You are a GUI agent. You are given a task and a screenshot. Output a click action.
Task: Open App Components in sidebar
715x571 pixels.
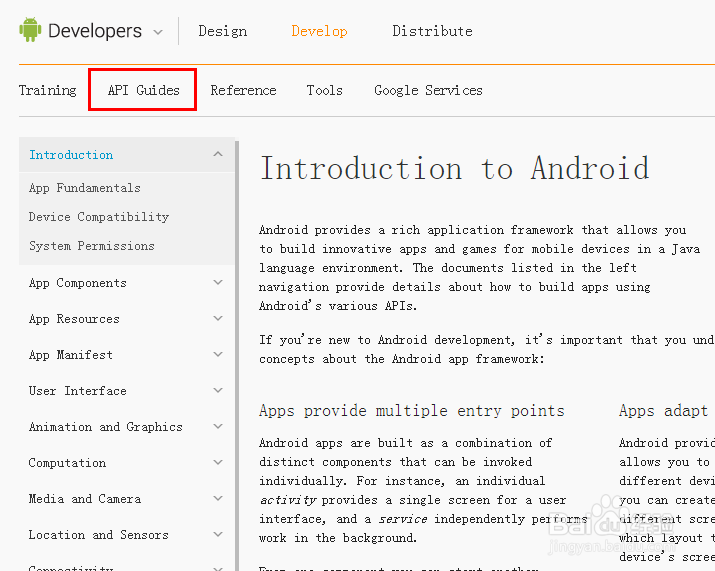(x=78, y=283)
